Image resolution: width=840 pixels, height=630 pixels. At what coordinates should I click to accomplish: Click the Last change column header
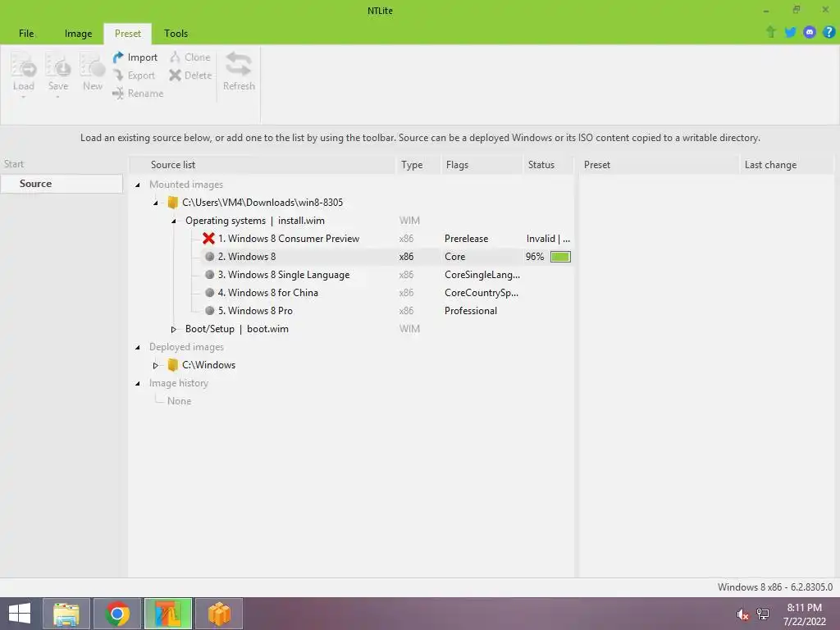[x=787, y=164]
